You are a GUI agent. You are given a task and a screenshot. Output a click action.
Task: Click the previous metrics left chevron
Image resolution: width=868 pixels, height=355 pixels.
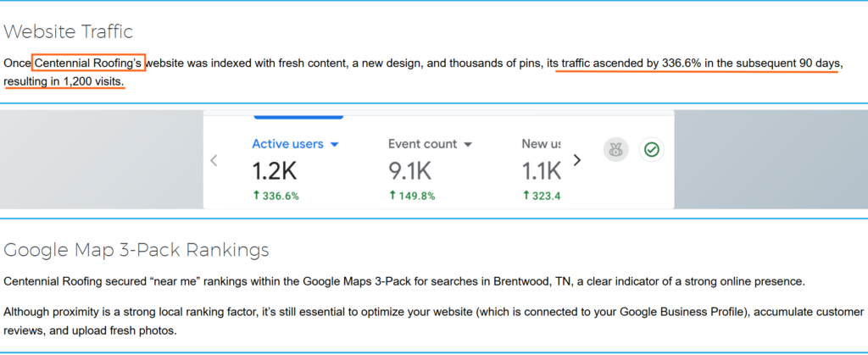pos(214,160)
